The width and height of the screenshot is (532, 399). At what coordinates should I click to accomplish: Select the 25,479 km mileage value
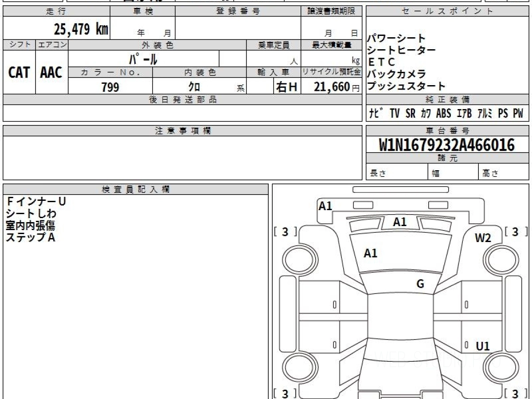pyautogui.click(x=81, y=30)
